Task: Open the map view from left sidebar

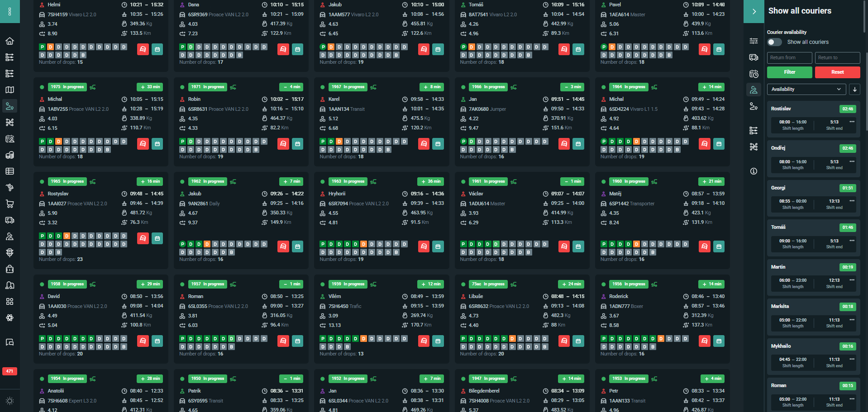Action: (x=10, y=90)
